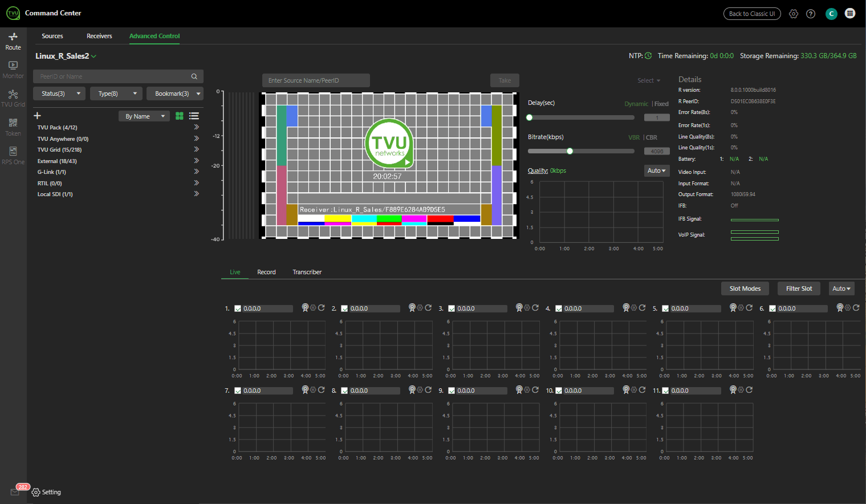Refresh slot 6 connection
The width and height of the screenshot is (866, 504).
[856, 308]
